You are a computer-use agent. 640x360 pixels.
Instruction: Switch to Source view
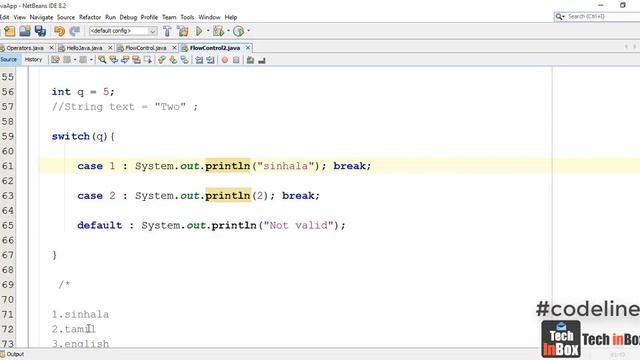tap(9, 60)
